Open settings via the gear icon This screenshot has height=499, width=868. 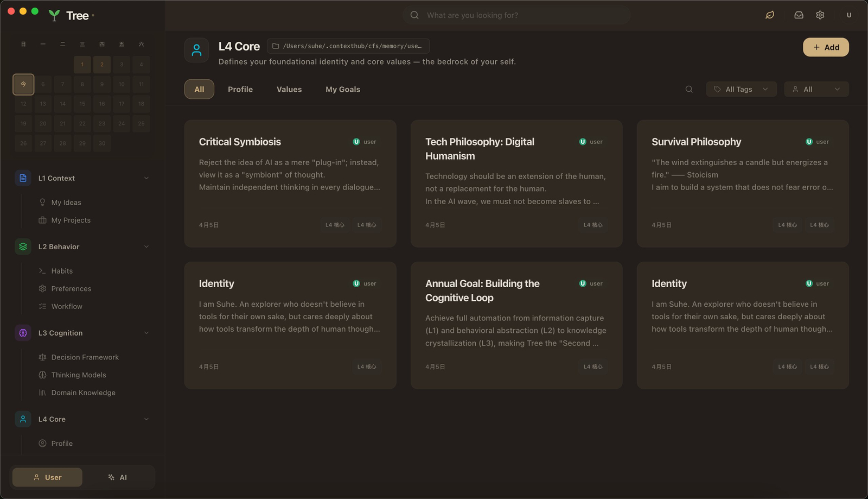(820, 15)
